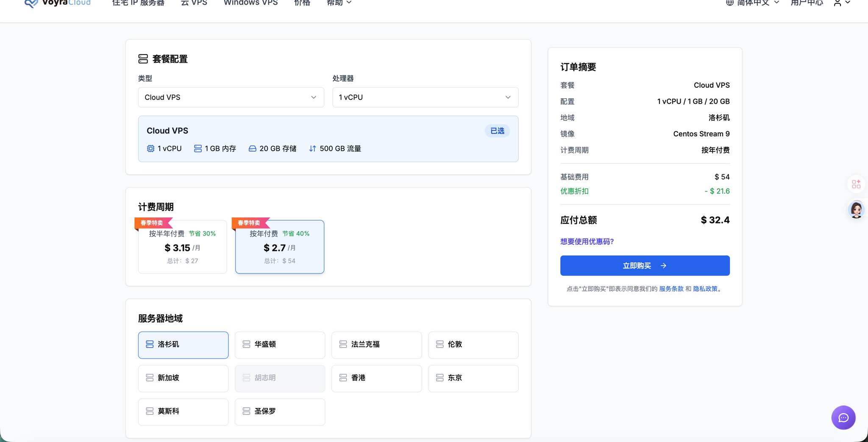Click server icon in 东京 card
The height and width of the screenshot is (442, 868).
click(x=440, y=378)
